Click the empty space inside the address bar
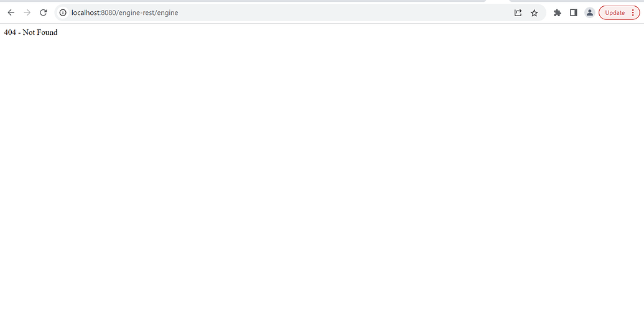This screenshot has width=644, height=321. tap(342, 12)
